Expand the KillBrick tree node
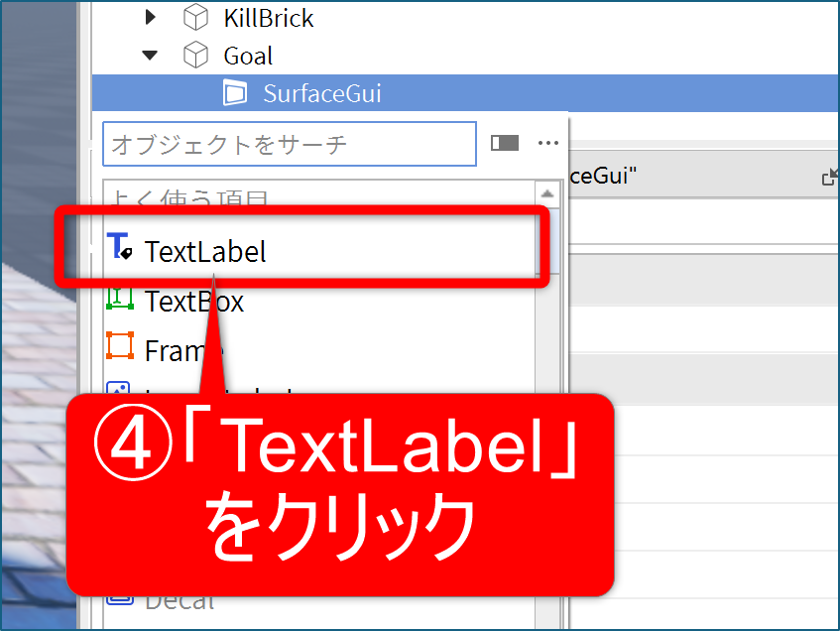840x631 pixels. pos(150,18)
